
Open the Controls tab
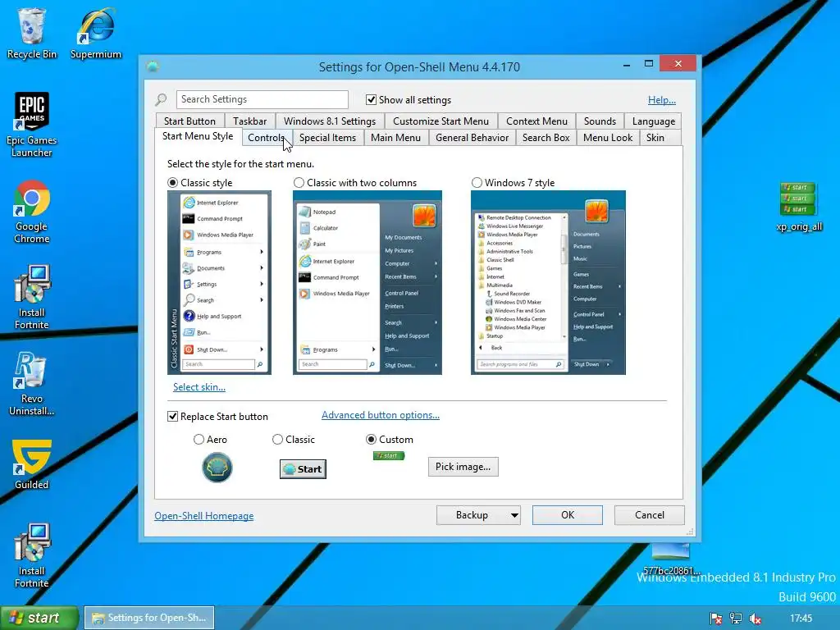(267, 138)
